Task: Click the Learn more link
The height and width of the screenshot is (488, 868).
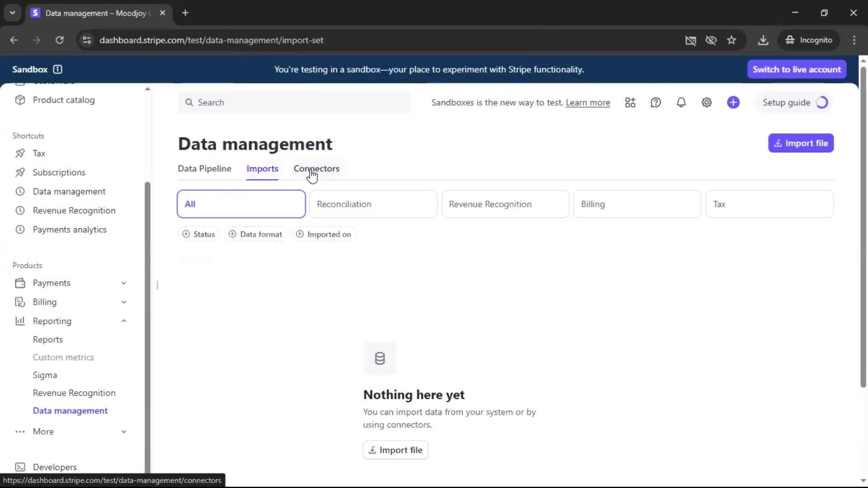Action: (x=588, y=103)
